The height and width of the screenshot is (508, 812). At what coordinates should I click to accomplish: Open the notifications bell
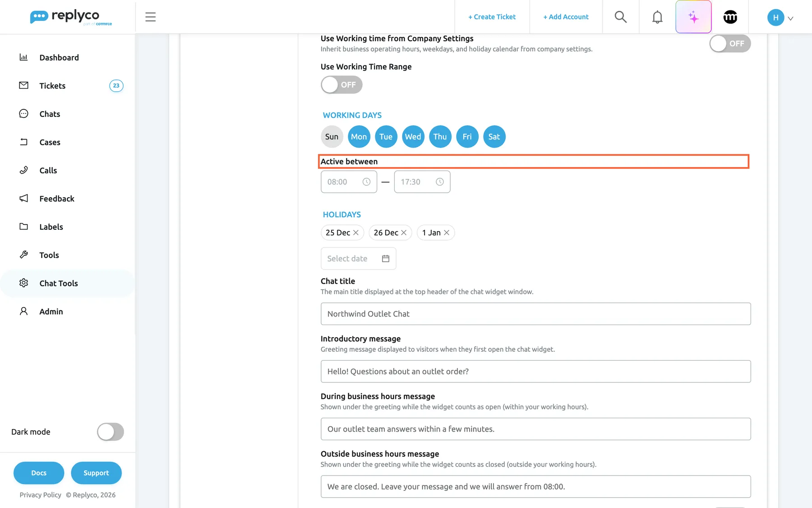click(x=657, y=17)
